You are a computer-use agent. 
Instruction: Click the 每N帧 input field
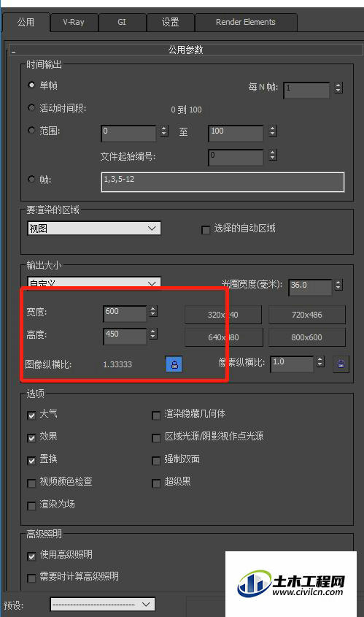pos(306,90)
